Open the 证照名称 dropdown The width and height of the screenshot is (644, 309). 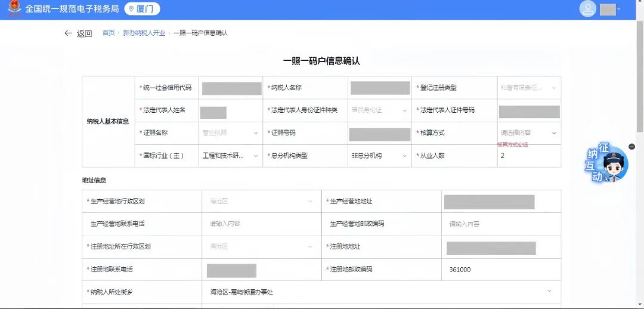(x=230, y=132)
